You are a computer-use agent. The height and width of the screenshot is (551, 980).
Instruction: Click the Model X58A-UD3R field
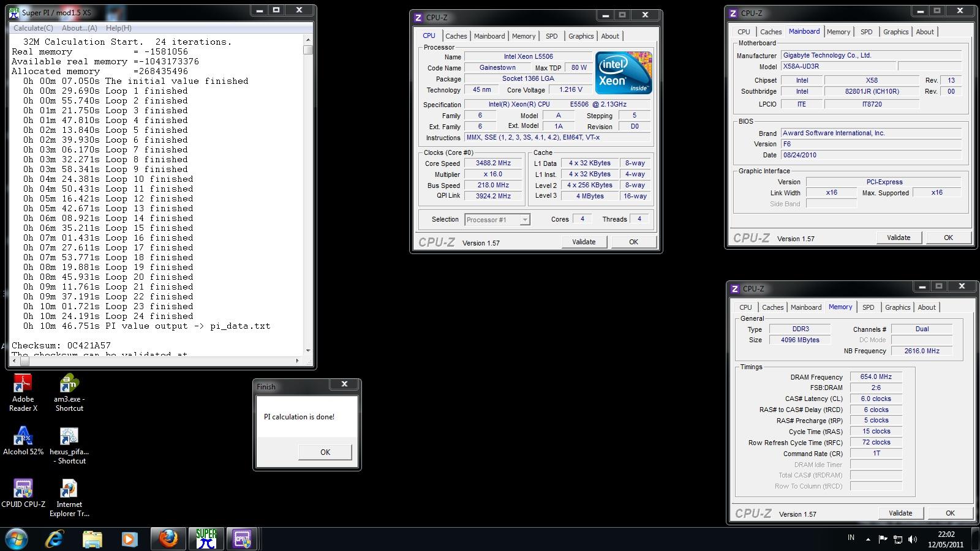[x=839, y=67]
